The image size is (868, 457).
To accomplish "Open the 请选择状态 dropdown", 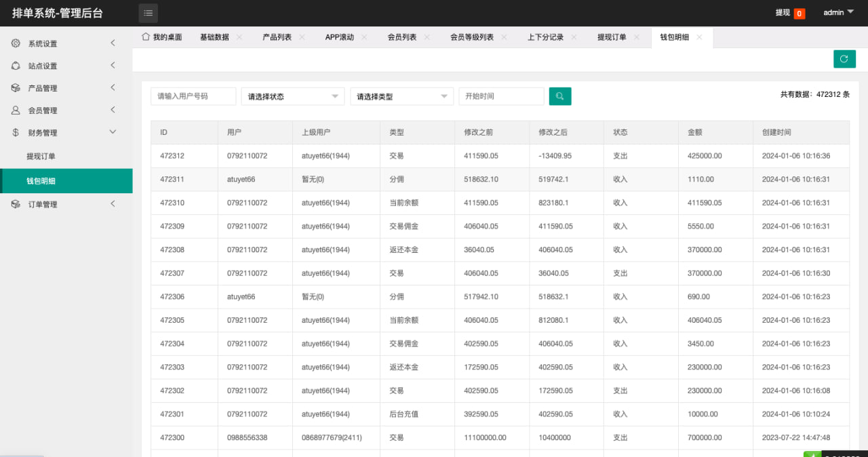I will click(x=293, y=96).
